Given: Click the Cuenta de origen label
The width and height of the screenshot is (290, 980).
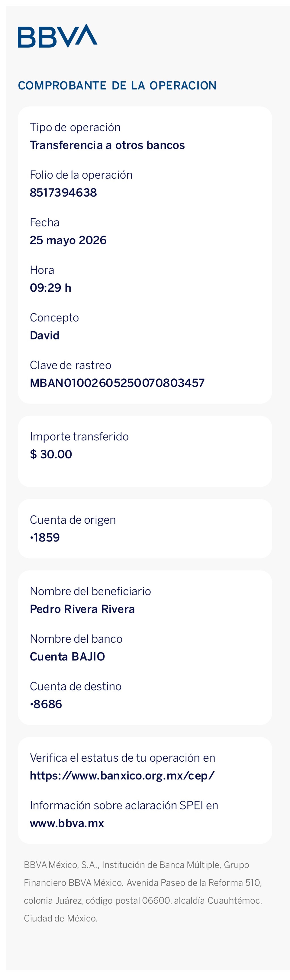Looking at the screenshot, I should click(x=73, y=520).
